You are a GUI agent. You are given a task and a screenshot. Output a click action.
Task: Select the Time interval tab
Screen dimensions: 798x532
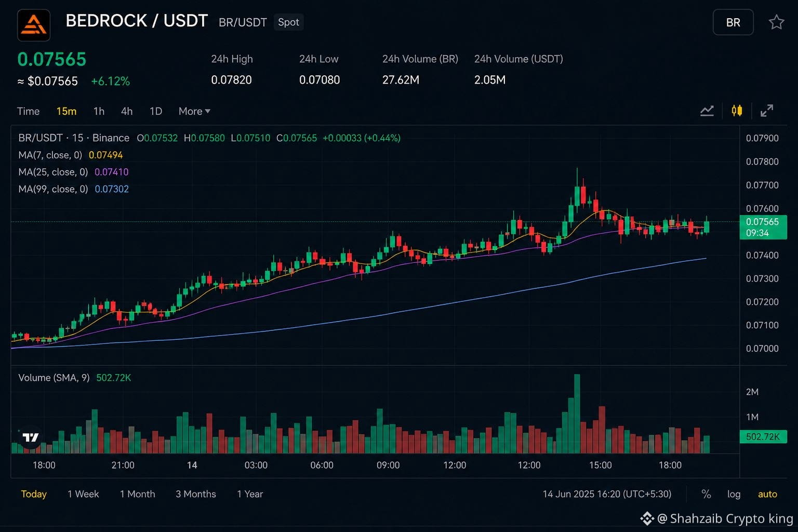[x=28, y=111]
